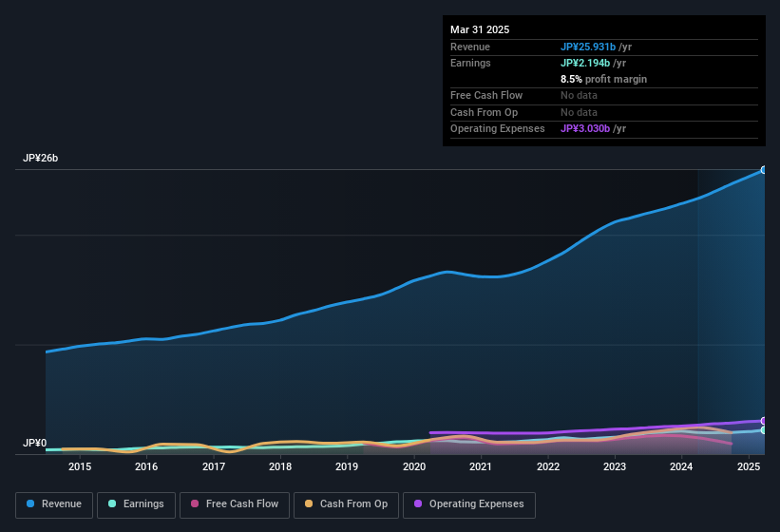Click the JP¥25.931b revenue value
Viewport: 780px width, 532px height.
coord(588,47)
